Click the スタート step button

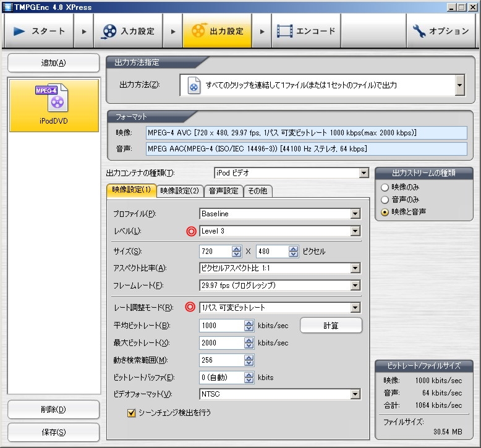[x=39, y=31]
